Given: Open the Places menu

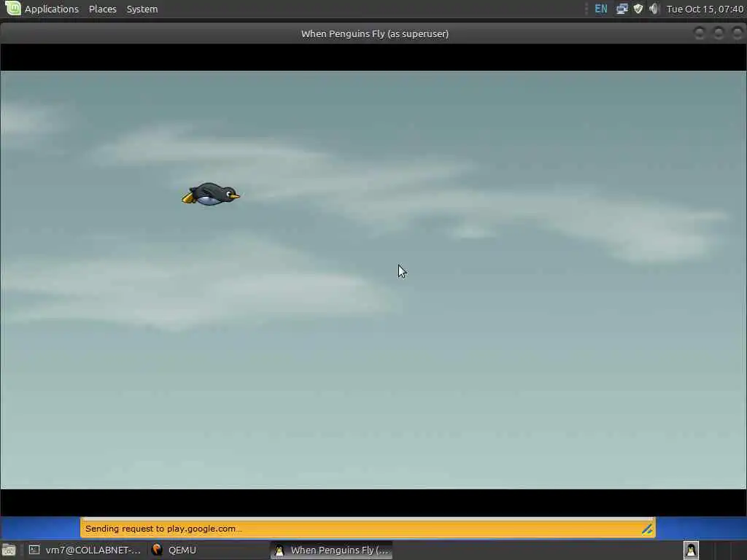Looking at the screenshot, I should (102, 9).
